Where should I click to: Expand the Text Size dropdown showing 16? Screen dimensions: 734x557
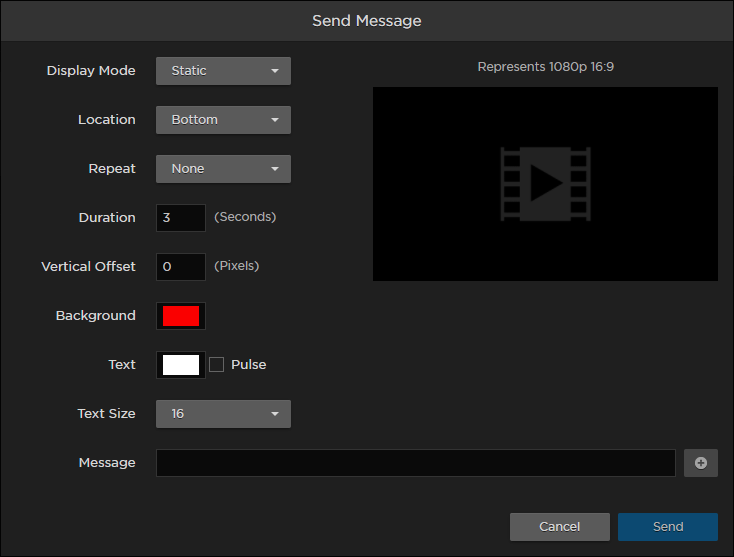coord(223,414)
